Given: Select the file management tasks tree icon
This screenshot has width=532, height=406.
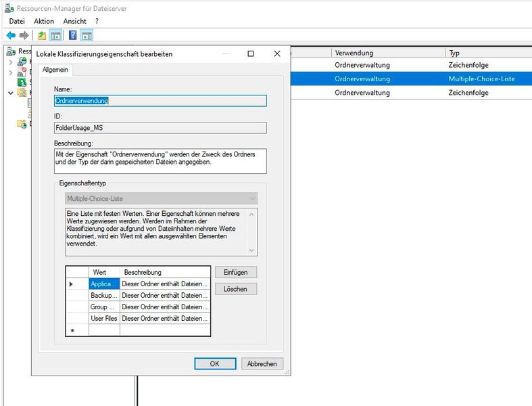Looking at the screenshot, I should point(22,124).
